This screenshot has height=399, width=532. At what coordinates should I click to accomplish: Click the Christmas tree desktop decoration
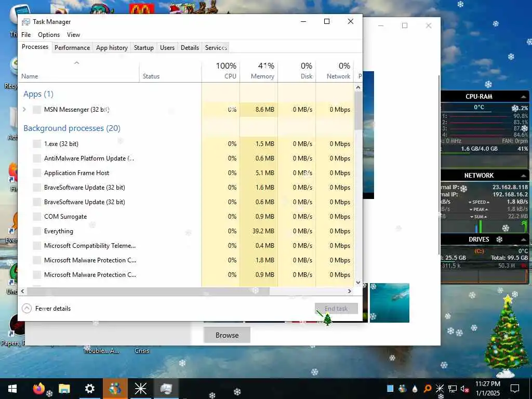[506, 337]
